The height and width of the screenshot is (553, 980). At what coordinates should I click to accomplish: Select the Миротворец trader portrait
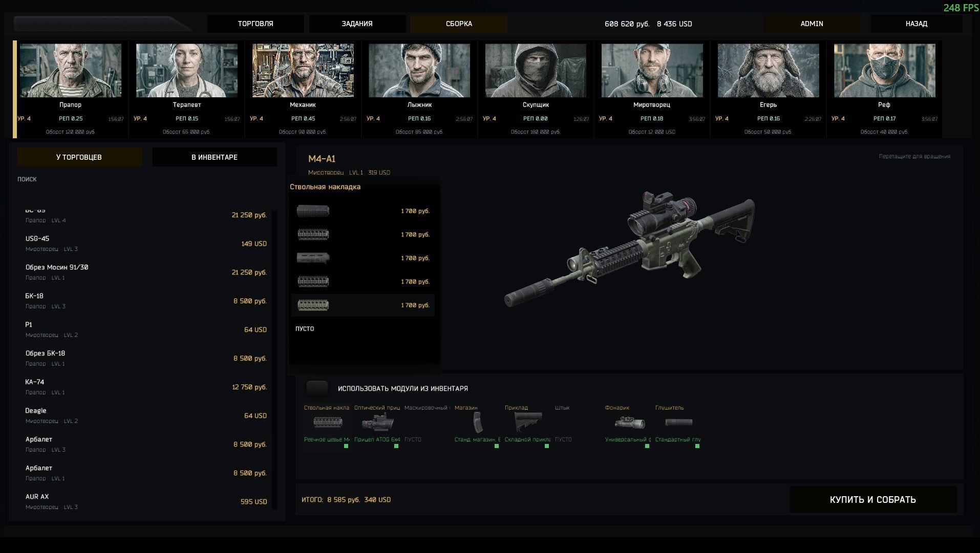coord(652,71)
